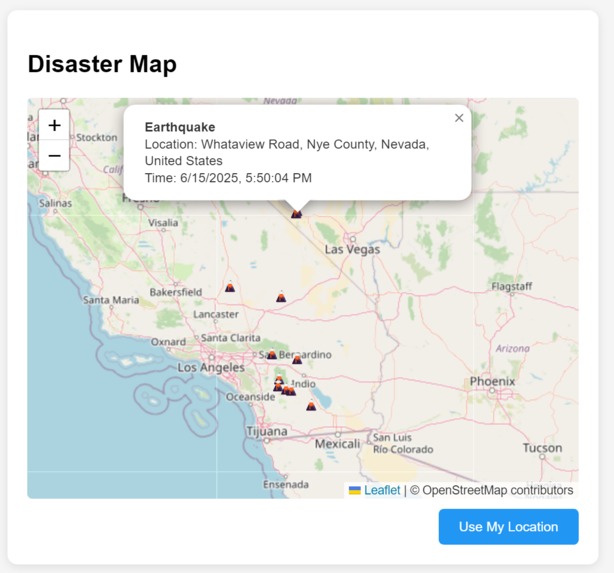Click the Visalia map label
This screenshot has width=614, height=573.
click(163, 222)
